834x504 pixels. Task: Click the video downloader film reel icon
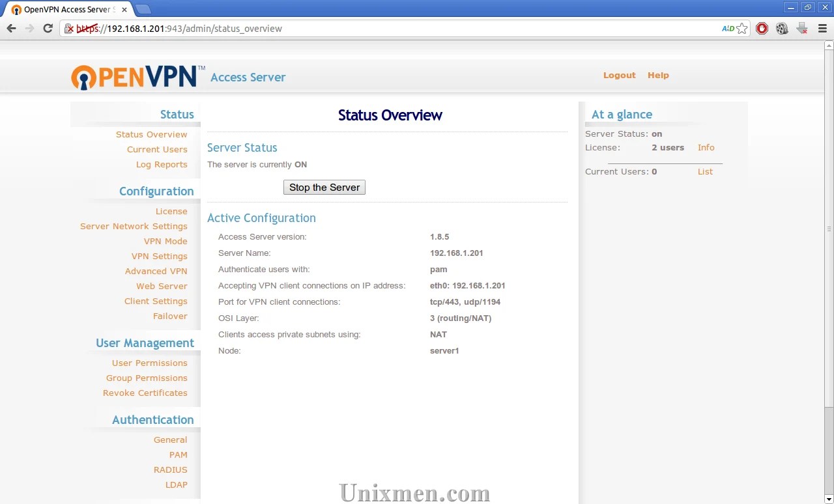point(781,29)
